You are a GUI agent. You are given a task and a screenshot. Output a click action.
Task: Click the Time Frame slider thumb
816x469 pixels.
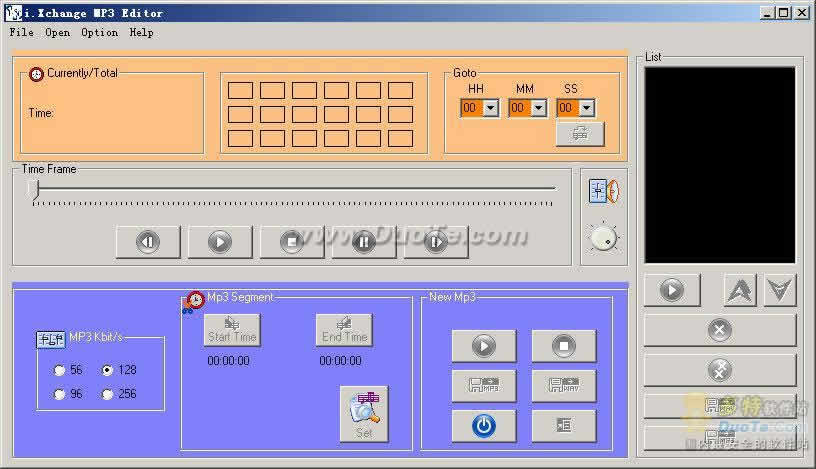coord(34,189)
